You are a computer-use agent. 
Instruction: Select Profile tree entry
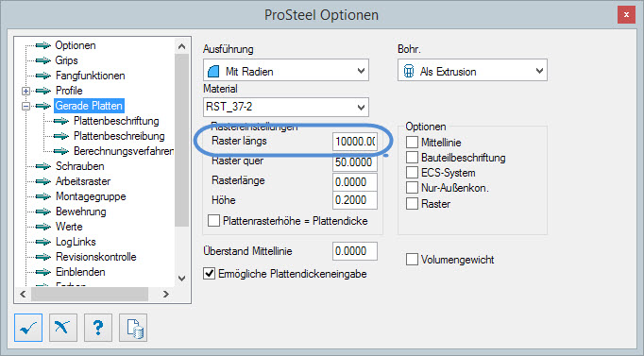click(69, 91)
